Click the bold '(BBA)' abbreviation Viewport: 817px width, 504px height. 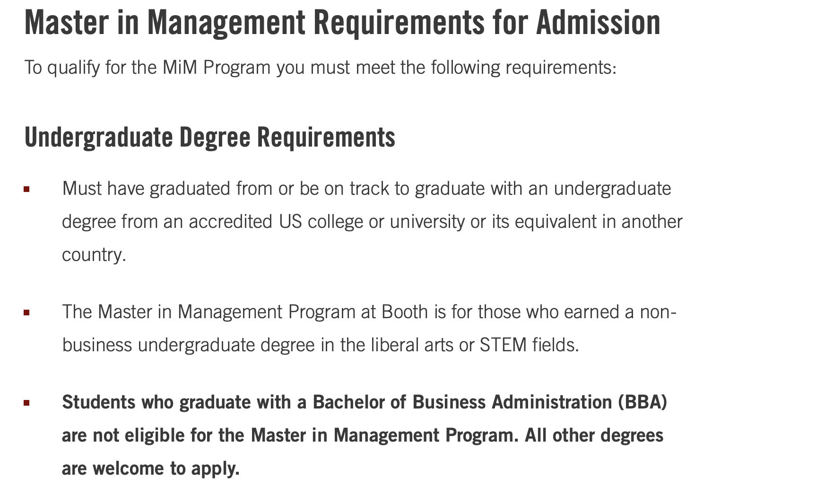(x=642, y=402)
